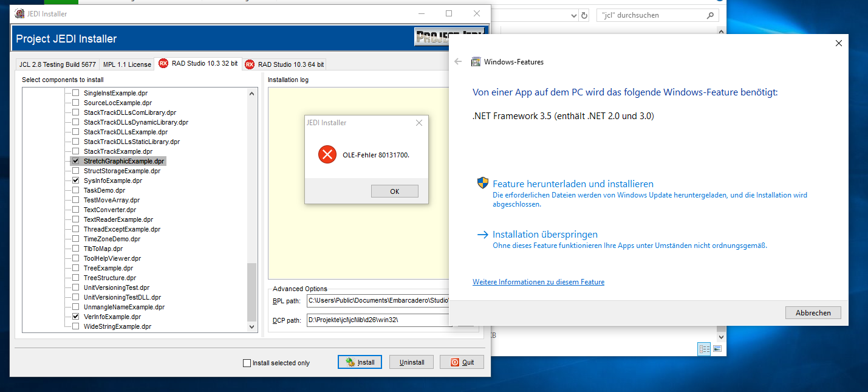
Task: Enable the Install selected only checkbox
Action: point(247,363)
